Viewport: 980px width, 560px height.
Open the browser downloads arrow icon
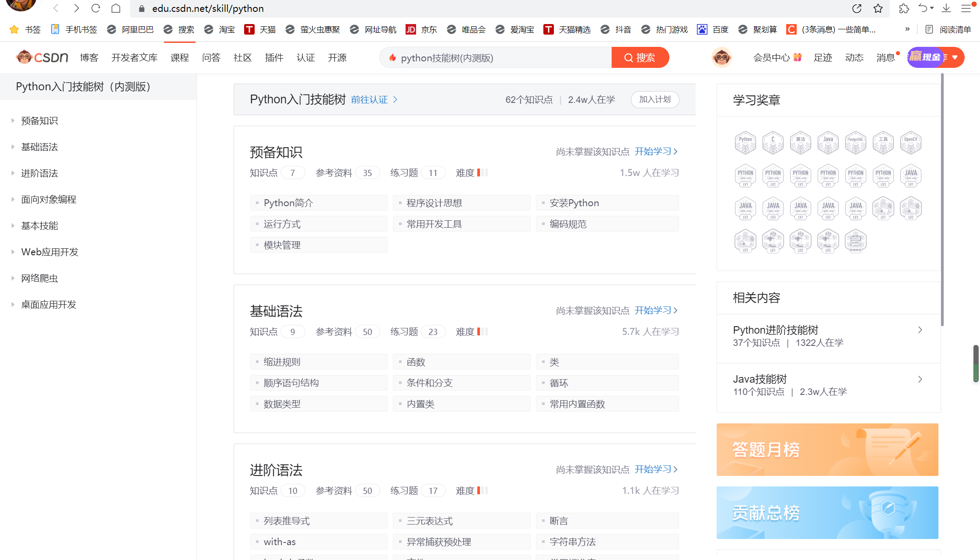946,8
